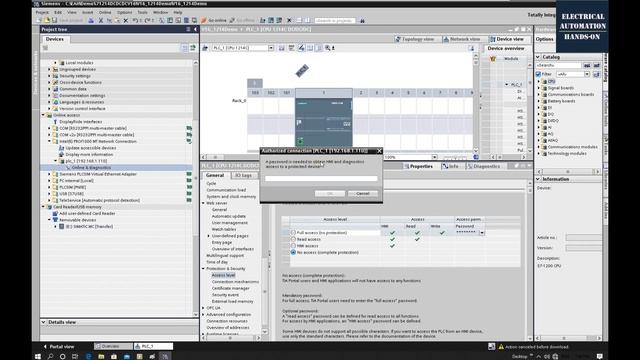Close the Authorized connection dialog with its X

pos(379,151)
